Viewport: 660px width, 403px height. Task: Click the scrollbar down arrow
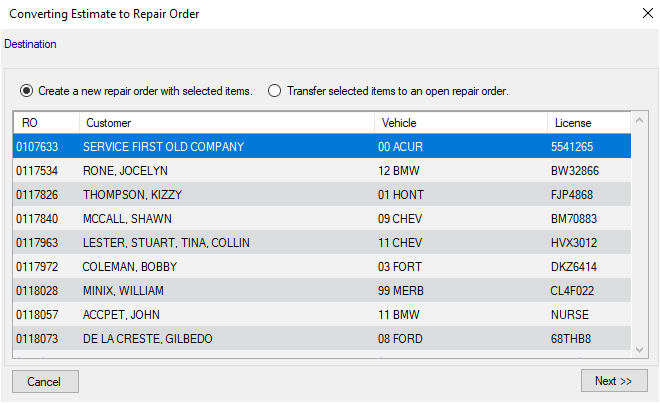point(640,349)
